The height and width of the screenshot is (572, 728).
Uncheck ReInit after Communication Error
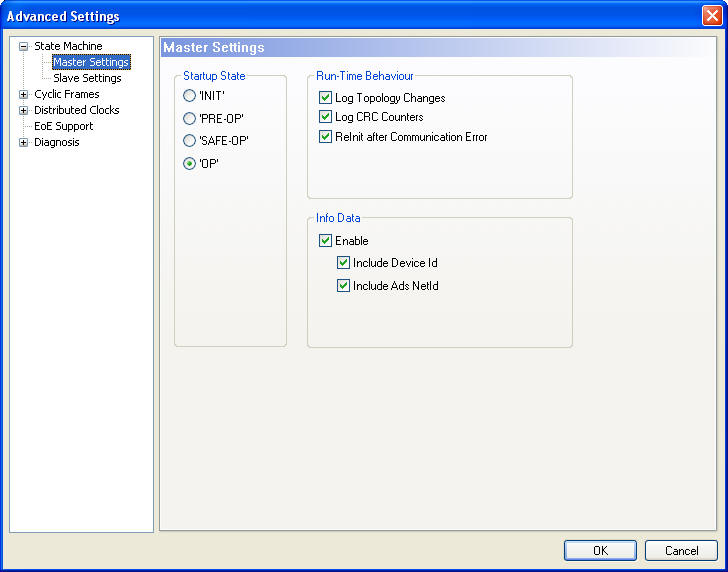[325, 137]
